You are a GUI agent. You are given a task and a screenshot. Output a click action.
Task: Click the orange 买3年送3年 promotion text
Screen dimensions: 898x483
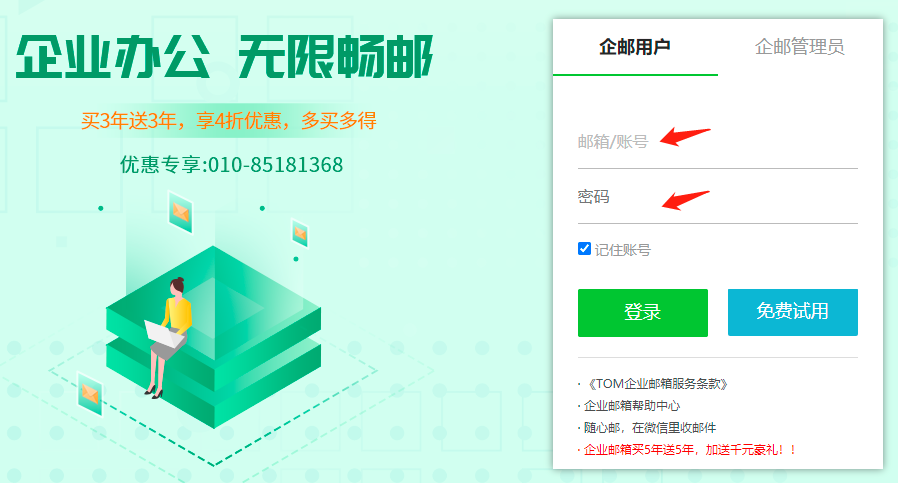coord(229,120)
